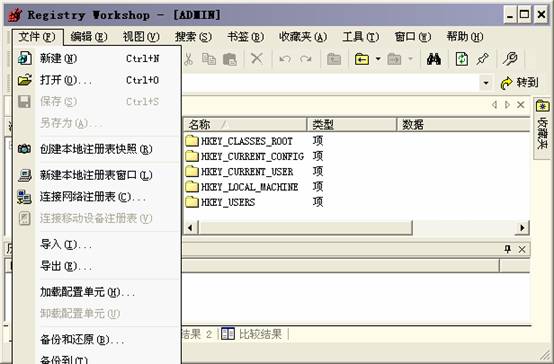Click the Copy toolbar icon

(x=208, y=59)
